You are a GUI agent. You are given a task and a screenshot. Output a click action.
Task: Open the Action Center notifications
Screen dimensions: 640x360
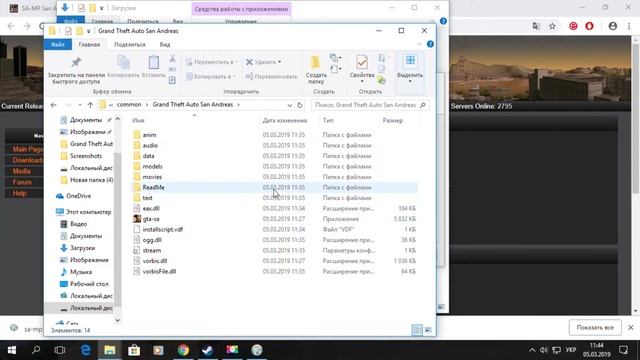click(x=623, y=350)
